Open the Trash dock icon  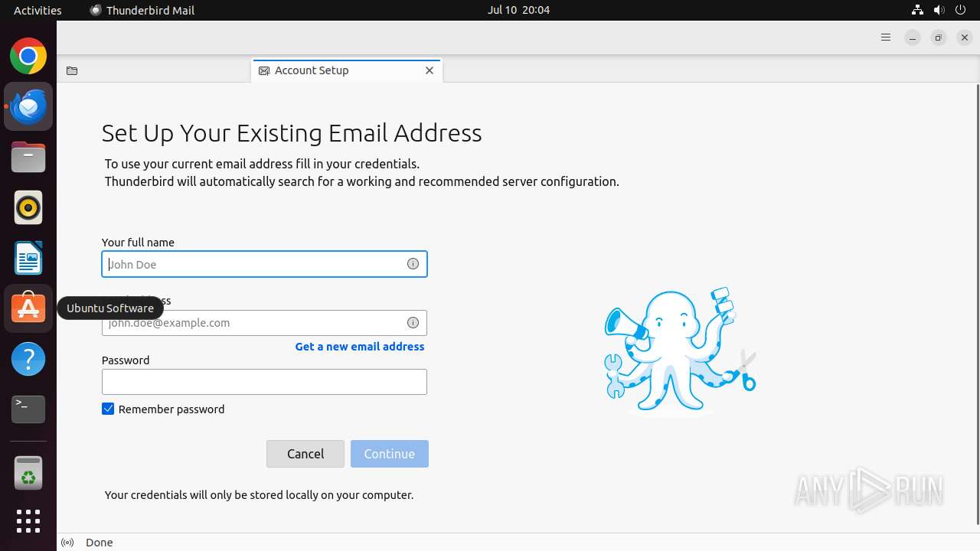click(28, 473)
